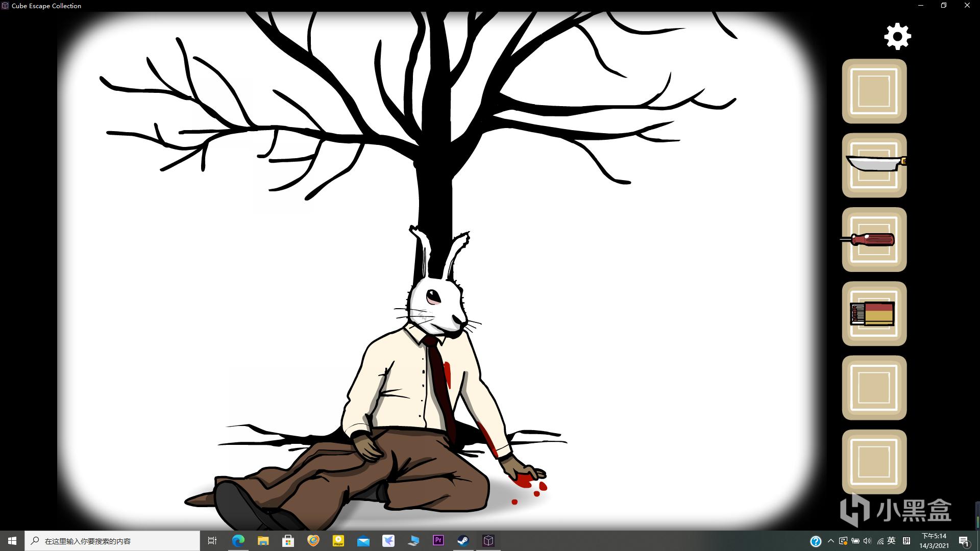Select the matchbox in inventory
This screenshot has width=980, height=551.
pos(873,314)
